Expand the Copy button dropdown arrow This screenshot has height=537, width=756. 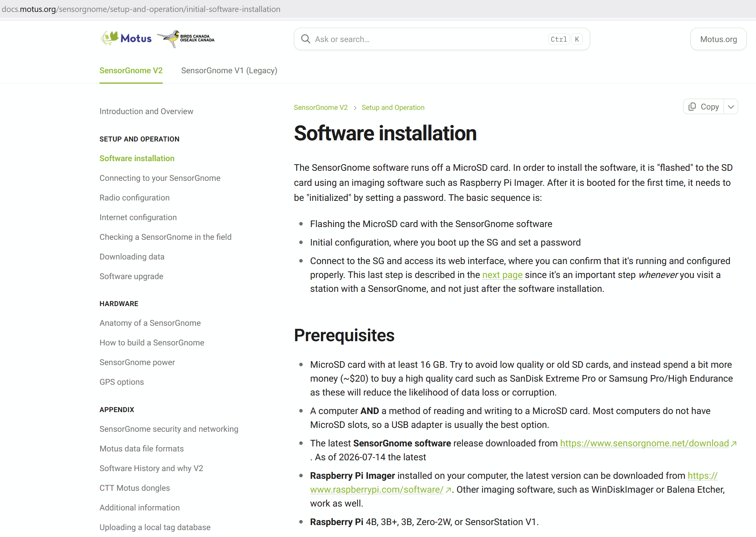tap(731, 107)
